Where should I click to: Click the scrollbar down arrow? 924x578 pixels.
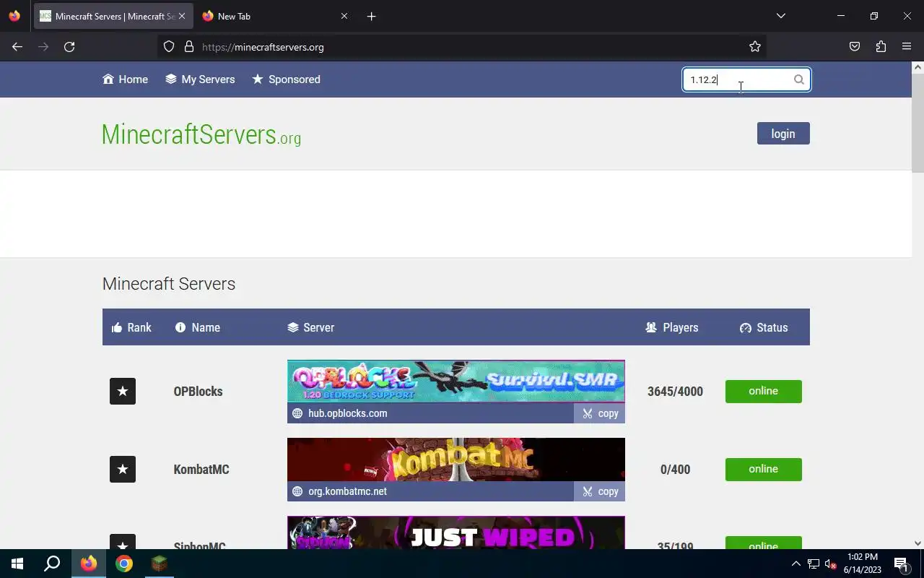coord(918,543)
